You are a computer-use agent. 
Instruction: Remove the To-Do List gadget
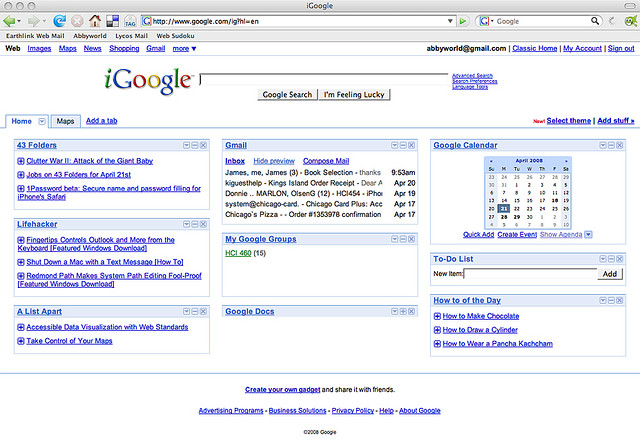click(619, 257)
